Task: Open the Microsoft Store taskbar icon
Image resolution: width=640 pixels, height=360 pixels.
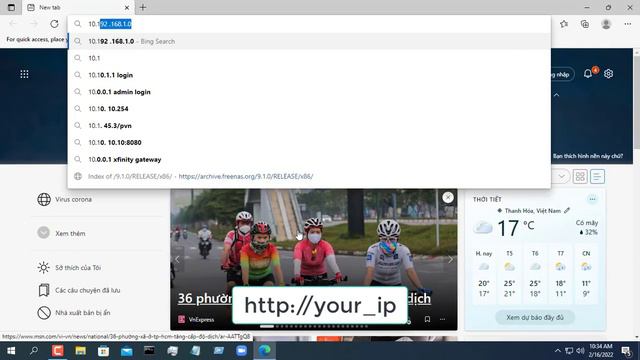Action: pyautogui.click(x=103, y=351)
